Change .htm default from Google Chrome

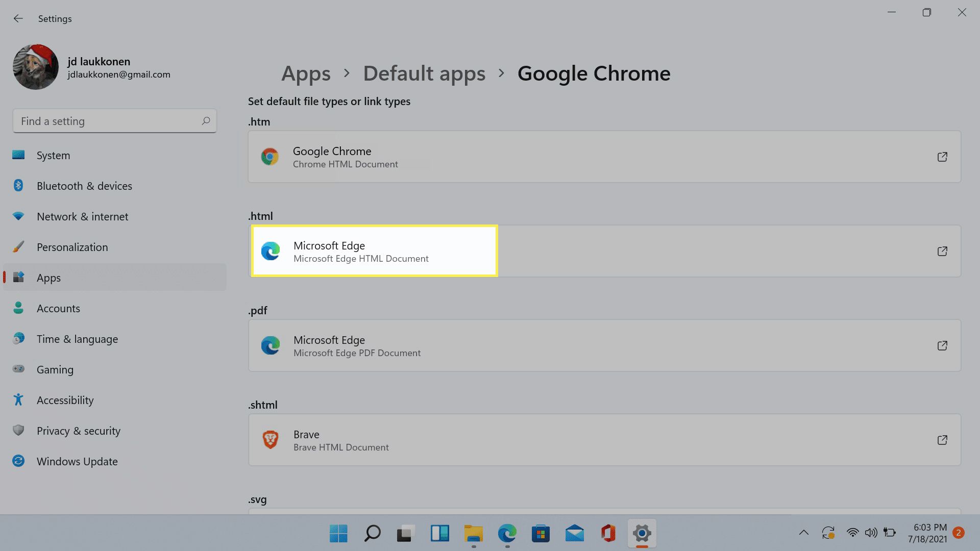[x=604, y=157]
